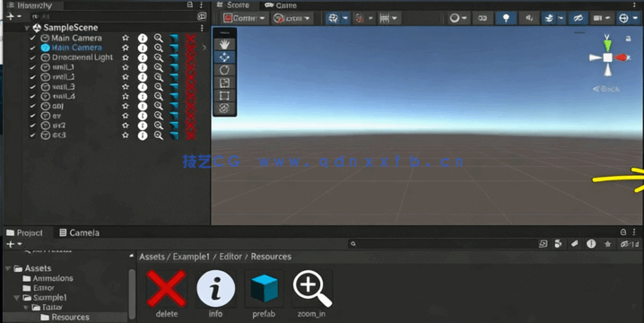Open Hierarchy create plus dropdown

coord(13,16)
